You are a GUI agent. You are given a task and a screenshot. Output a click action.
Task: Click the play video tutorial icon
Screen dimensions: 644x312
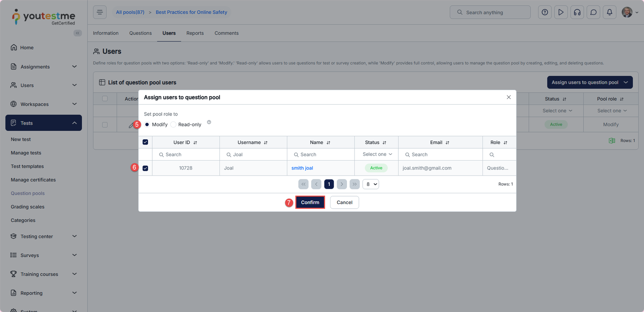pos(561,12)
